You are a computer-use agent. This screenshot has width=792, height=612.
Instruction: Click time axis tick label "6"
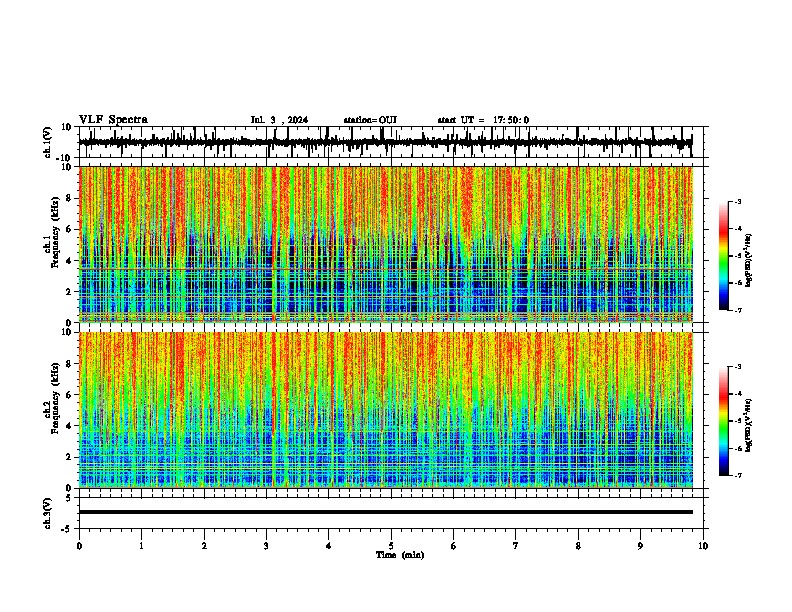(454, 546)
